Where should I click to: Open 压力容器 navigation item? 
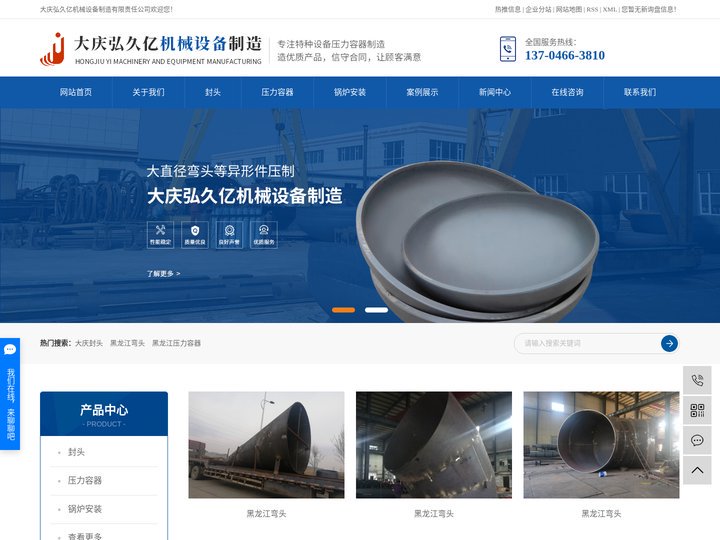pyautogui.click(x=277, y=92)
